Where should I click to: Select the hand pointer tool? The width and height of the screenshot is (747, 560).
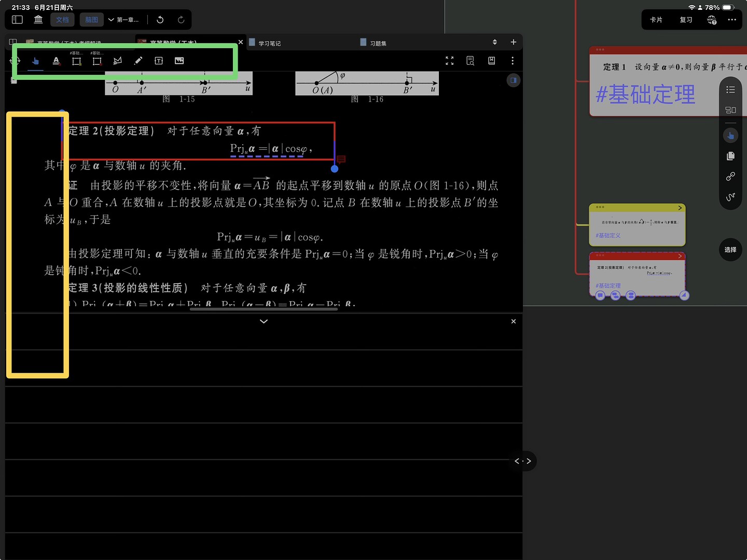pos(35,61)
